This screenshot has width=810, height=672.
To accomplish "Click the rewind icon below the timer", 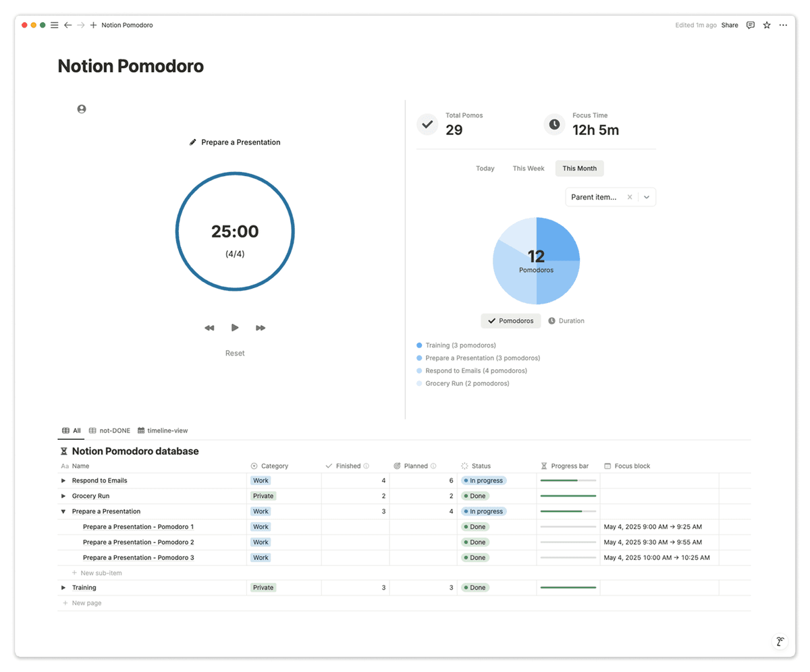I will coord(209,328).
